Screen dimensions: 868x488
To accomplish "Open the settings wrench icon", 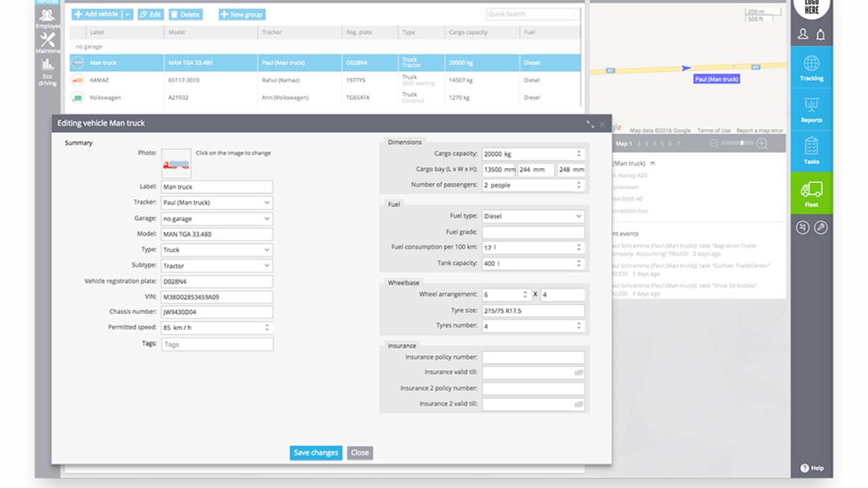I will [x=821, y=228].
